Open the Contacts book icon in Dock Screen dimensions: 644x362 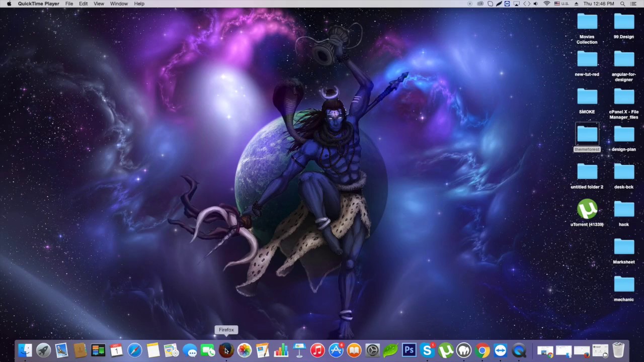point(80,350)
